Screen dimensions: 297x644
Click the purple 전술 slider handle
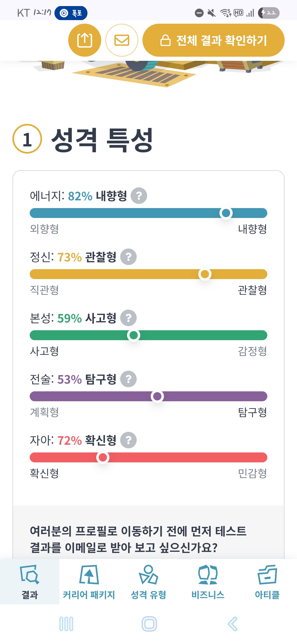pos(157,396)
